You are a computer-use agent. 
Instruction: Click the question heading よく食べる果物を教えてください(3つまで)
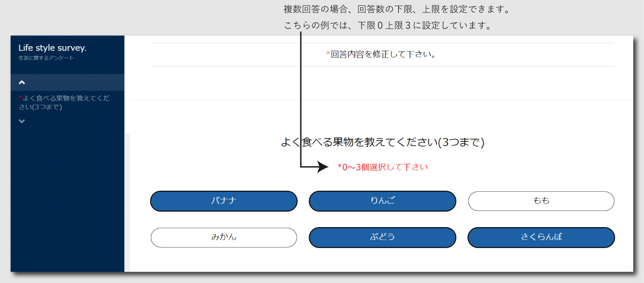click(x=383, y=142)
